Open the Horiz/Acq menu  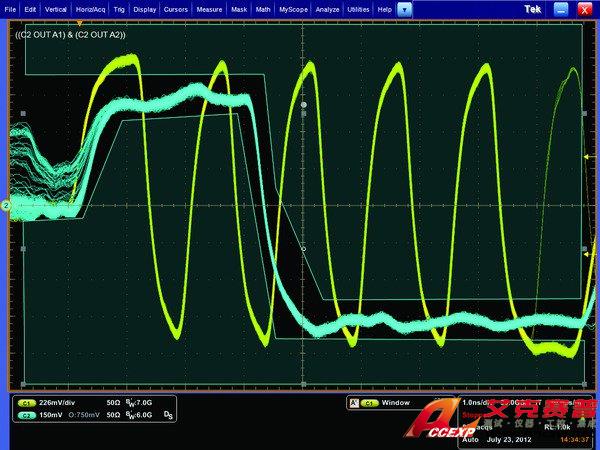(x=91, y=8)
